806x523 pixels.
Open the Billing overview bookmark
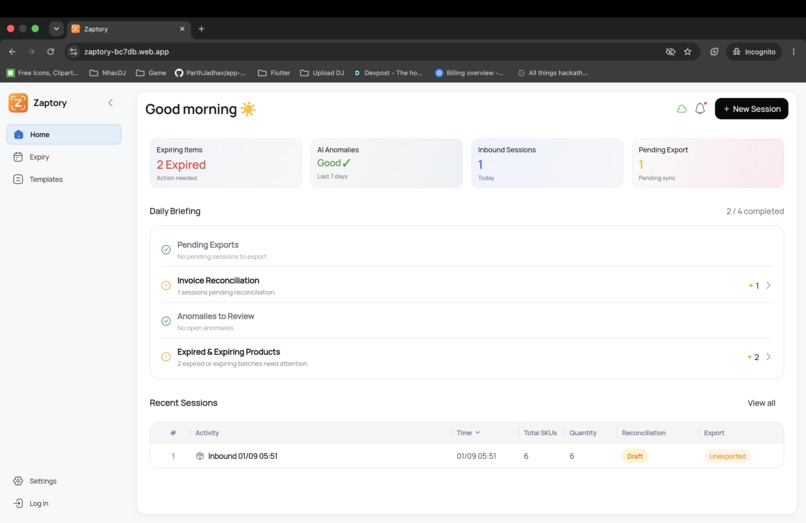coord(470,73)
